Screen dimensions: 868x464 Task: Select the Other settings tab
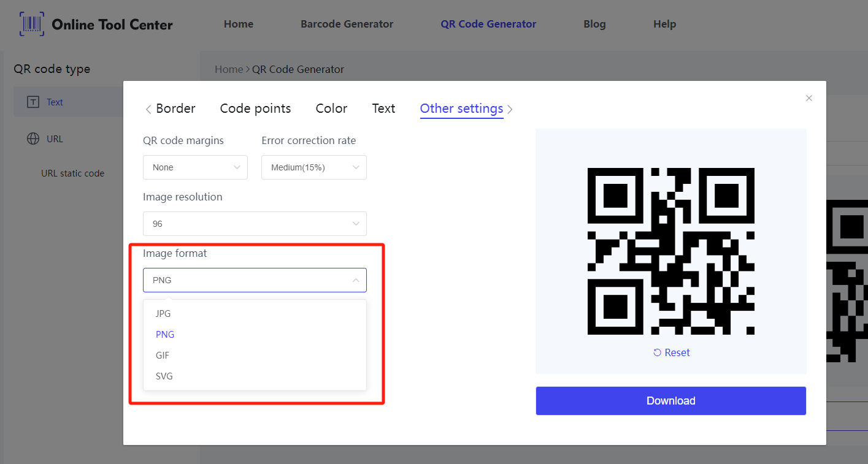[461, 108]
